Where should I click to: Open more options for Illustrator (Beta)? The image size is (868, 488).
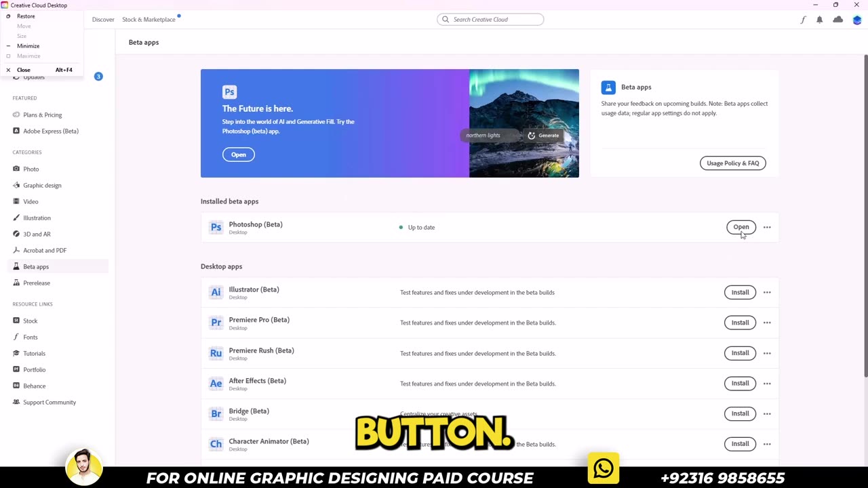point(767,292)
